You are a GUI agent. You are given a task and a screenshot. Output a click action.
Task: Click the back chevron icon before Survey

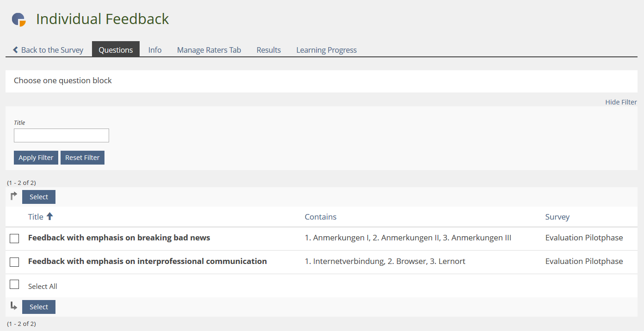[x=16, y=50]
